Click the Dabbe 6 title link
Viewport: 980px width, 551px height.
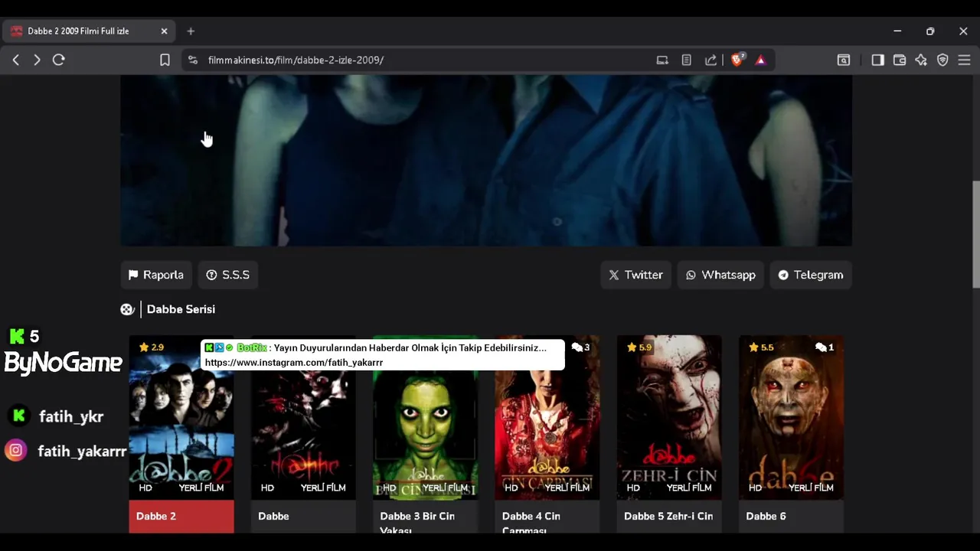(x=766, y=516)
